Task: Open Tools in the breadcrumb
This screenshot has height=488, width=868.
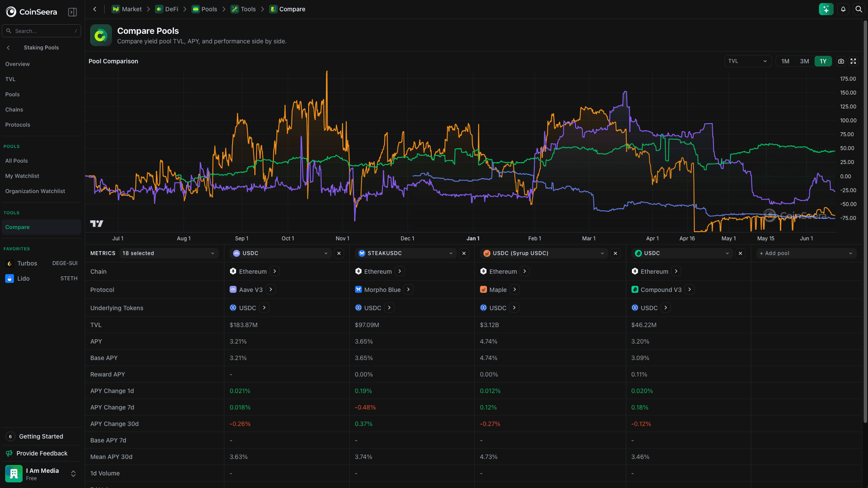Action: point(243,9)
